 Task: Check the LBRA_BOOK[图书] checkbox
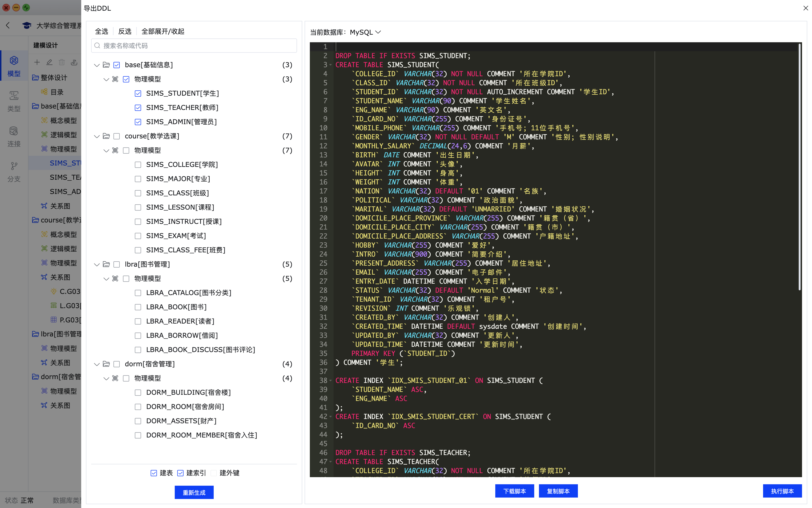138,307
